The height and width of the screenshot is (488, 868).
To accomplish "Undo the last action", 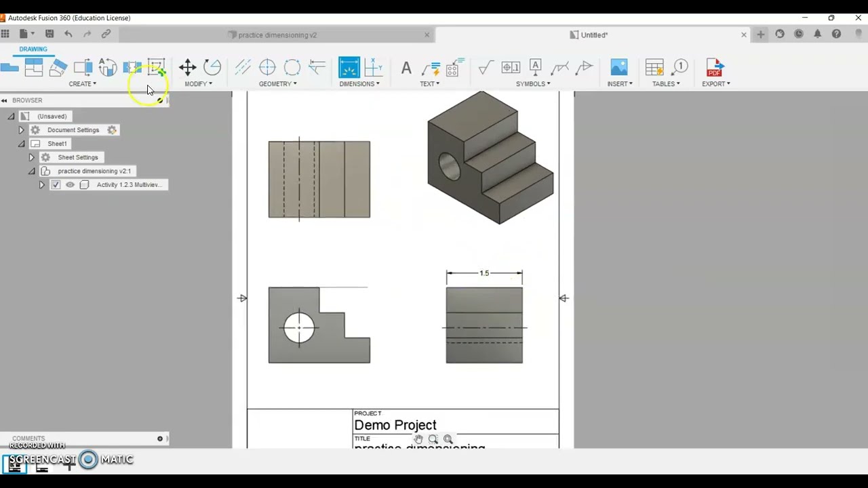I will tap(68, 34).
